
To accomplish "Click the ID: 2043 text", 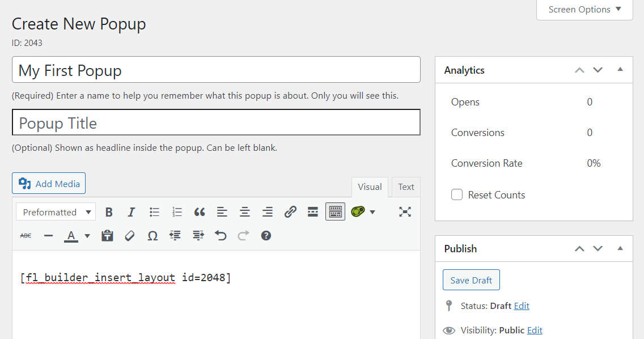I will pyautogui.click(x=27, y=43).
